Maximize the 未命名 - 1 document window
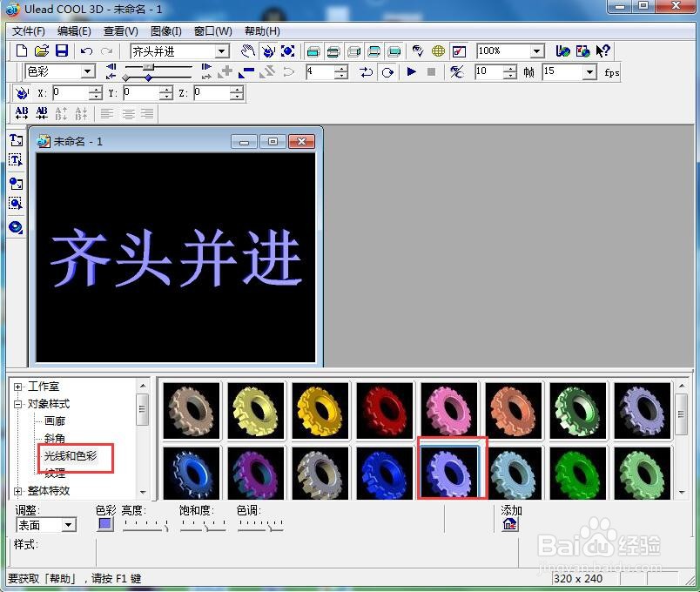The height and width of the screenshot is (592, 700). pyautogui.click(x=273, y=142)
